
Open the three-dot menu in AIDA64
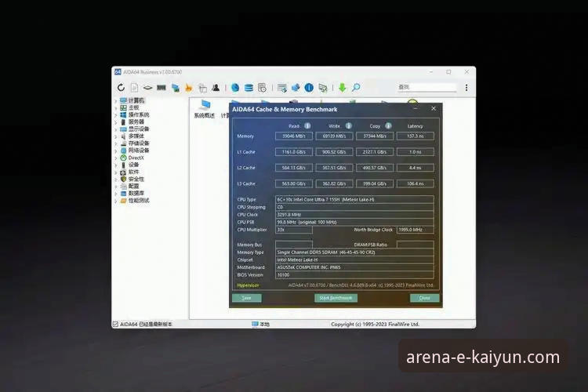tap(466, 88)
